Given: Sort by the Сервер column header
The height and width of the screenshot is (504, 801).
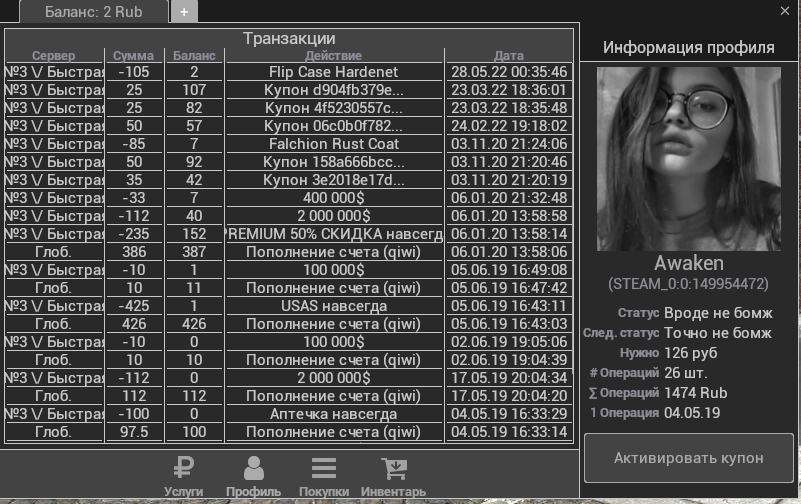Looking at the screenshot, I should point(54,56).
